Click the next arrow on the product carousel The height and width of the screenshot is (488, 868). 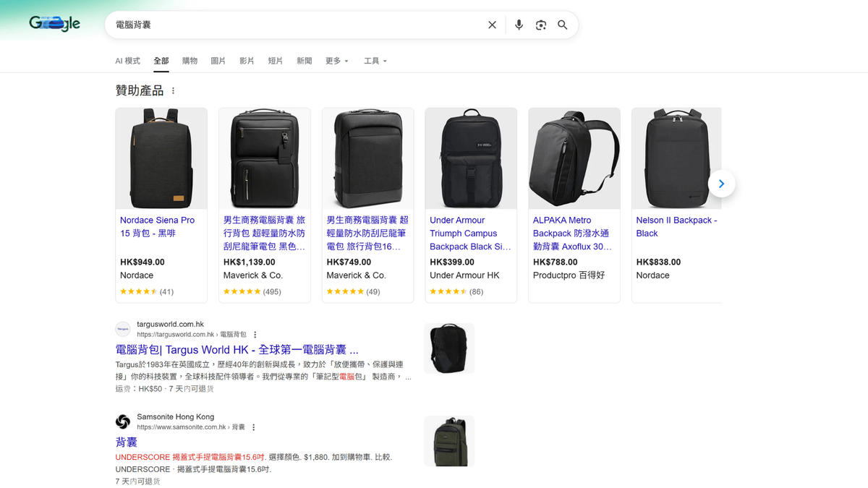pos(721,184)
